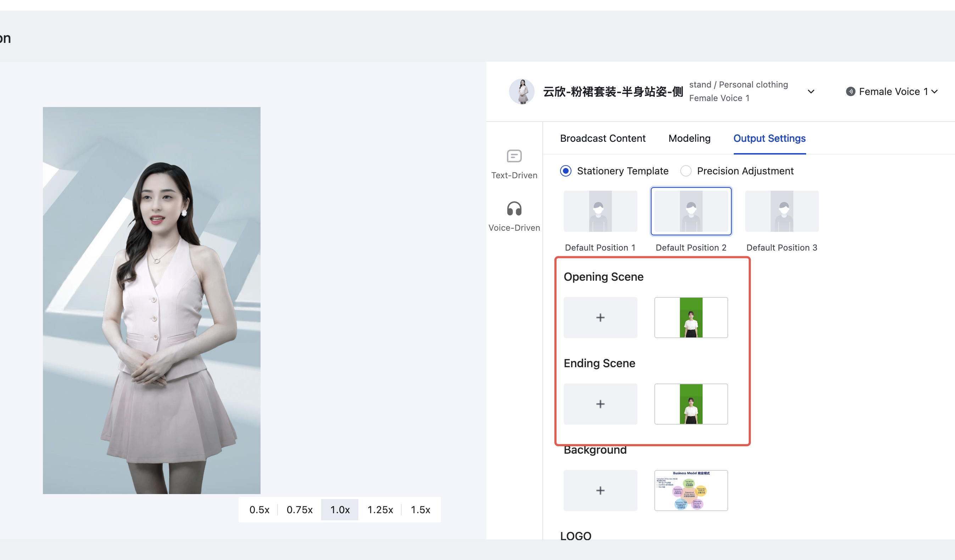Select the Stationery Template radio button
The image size is (955, 560).
[x=565, y=171]
